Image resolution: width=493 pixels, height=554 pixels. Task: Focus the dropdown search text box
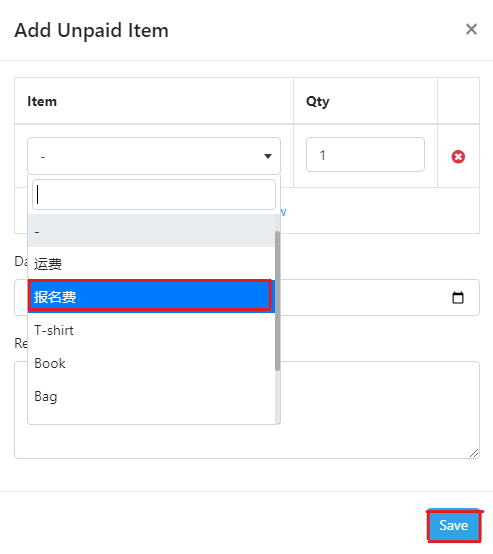point(154,195)
